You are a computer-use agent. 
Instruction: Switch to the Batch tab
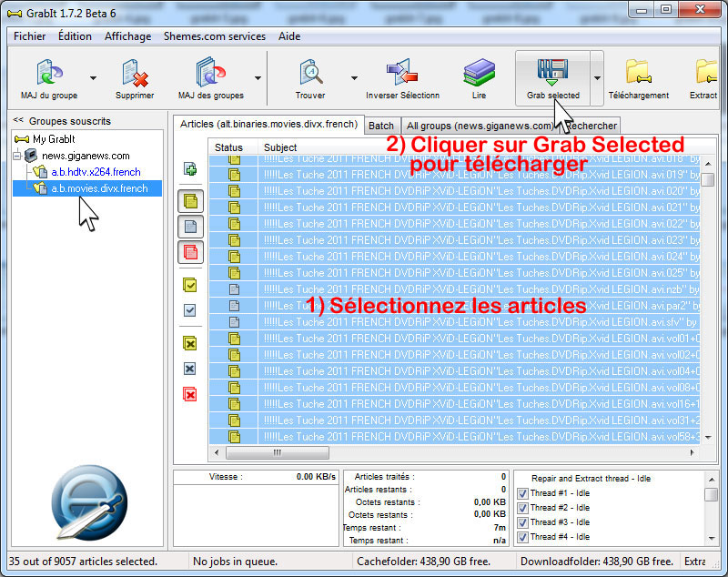380,126
